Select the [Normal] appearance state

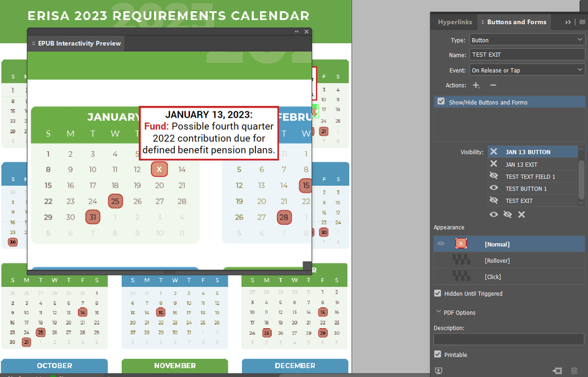[509, 244]
